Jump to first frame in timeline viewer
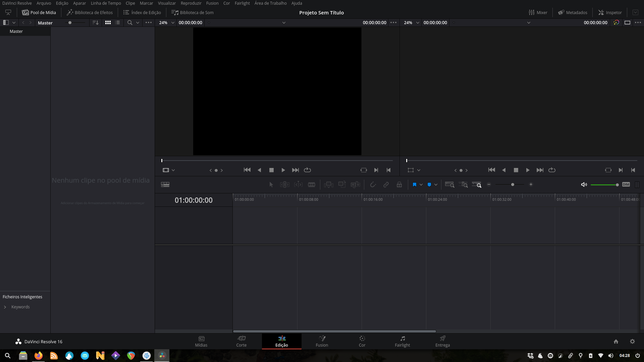This screenshot has width=644, height=362. coord(492,170)
